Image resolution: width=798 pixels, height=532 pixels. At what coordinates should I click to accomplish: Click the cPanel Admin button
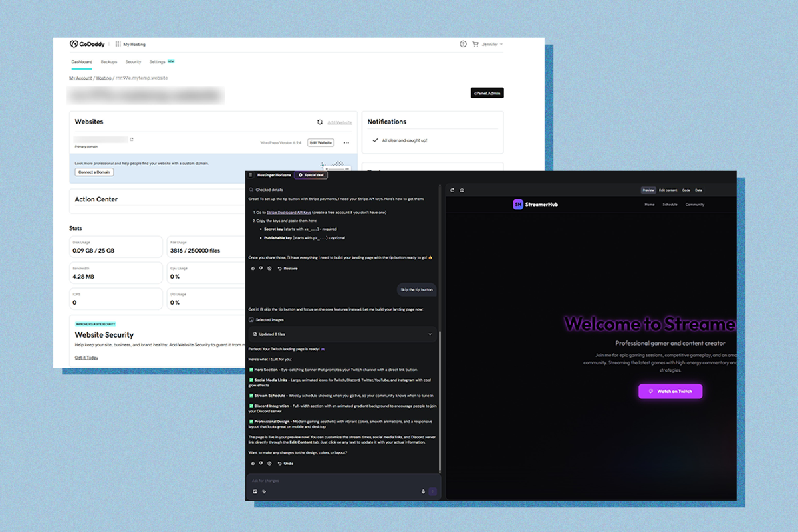(487, 93)
